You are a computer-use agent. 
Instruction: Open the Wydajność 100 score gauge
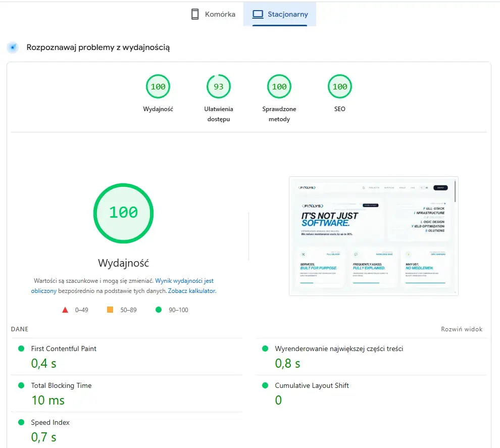tap(158, 86)
